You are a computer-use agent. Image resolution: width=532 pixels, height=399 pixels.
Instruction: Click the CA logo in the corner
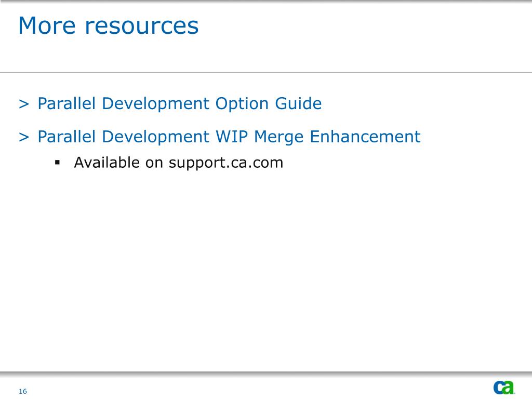pos(504,388)
